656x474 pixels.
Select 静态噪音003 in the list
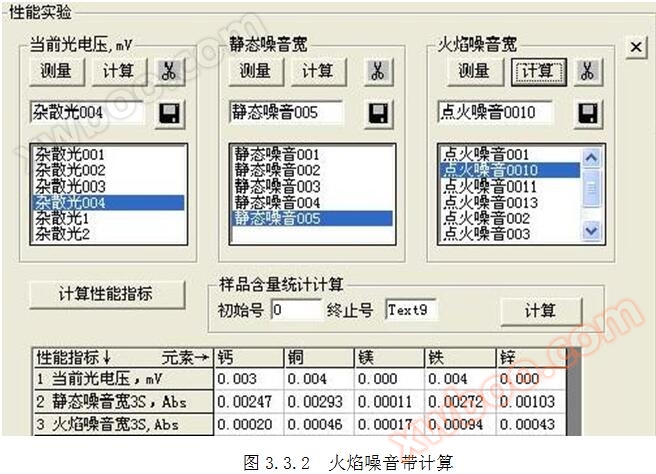point(277,186)
